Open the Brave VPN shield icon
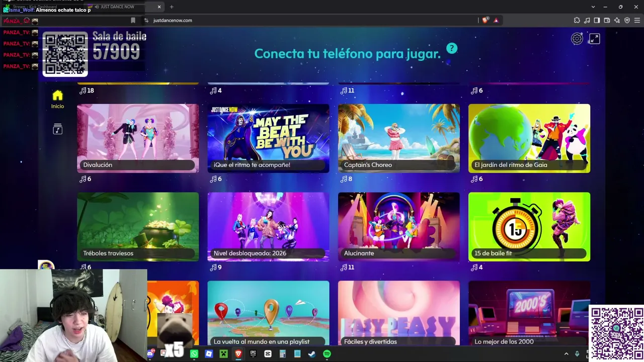Screen dimensions: 644x362 click(x=627, y=20)
